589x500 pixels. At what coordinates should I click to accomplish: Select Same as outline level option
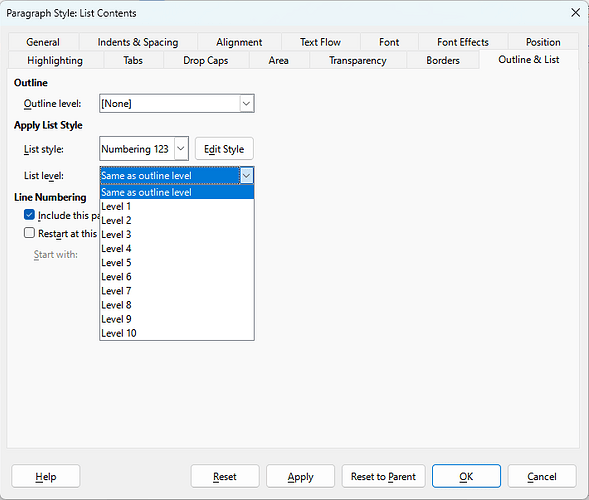pyautogui.click(x=177, y=192)
